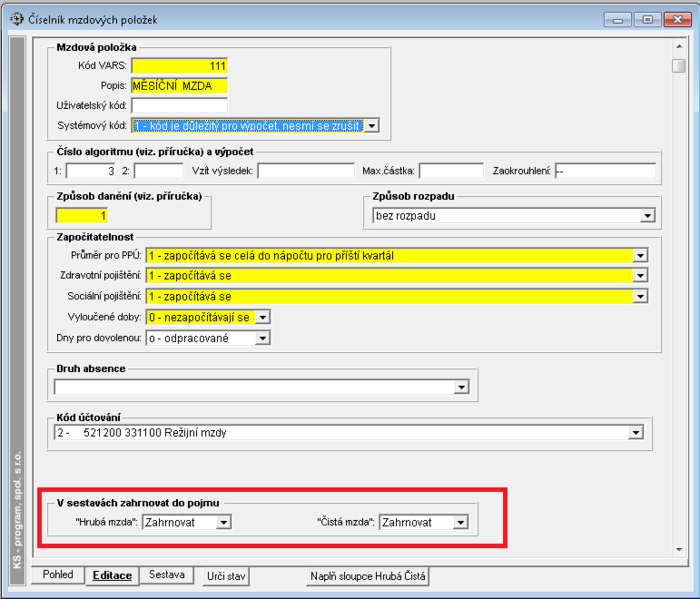Edit the Popis field MĚSÍČNÍ MZDA
Viewport: 700px width, 599px height.
click(179, 86)
